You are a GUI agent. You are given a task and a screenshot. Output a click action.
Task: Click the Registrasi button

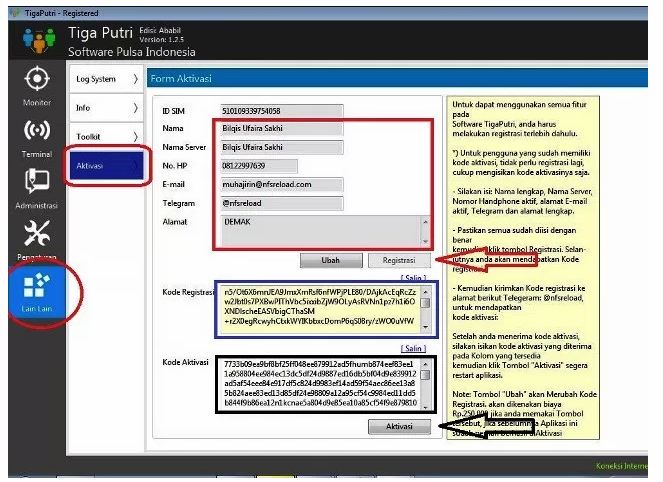399,260
